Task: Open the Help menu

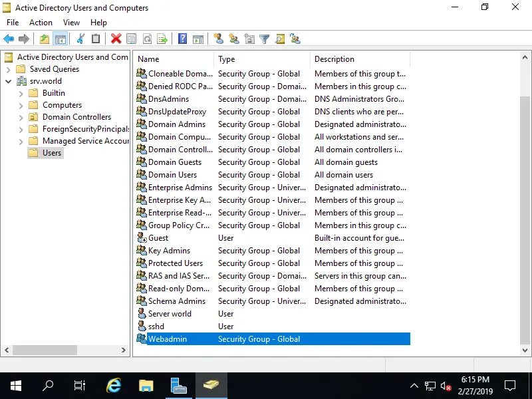Action: 98,23
